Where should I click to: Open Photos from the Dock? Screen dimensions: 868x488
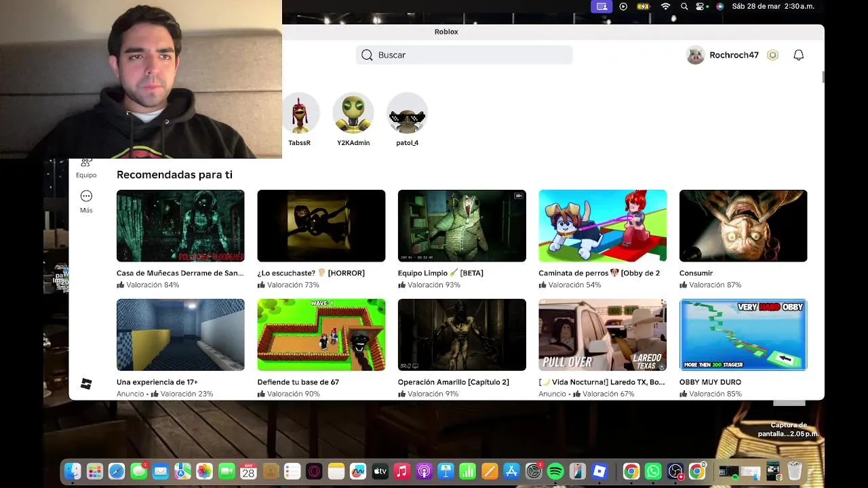click(x=205, y=471)
